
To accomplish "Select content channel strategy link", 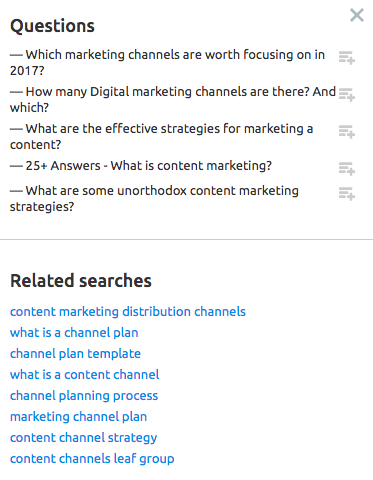I will 83,438.
